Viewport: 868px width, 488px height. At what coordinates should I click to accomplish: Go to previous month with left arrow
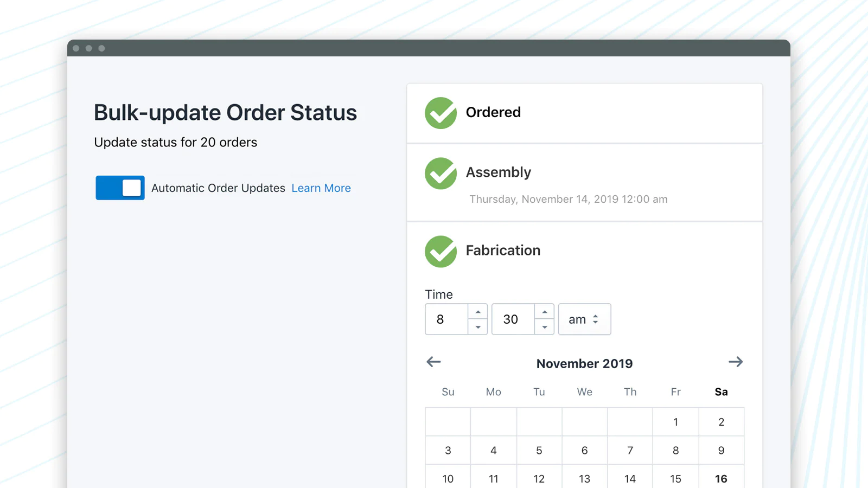[433, 362]
